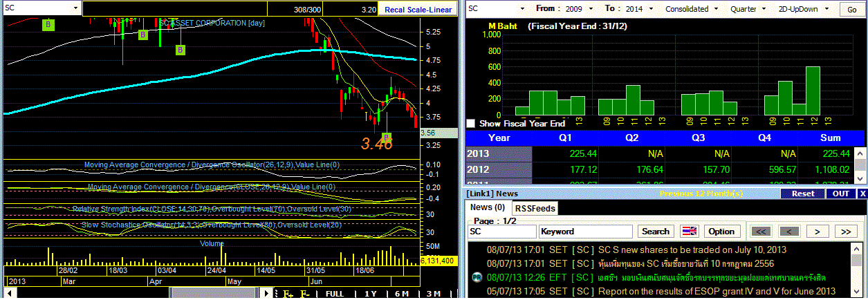Go to previous news page (<)

(x=789, y=232)
